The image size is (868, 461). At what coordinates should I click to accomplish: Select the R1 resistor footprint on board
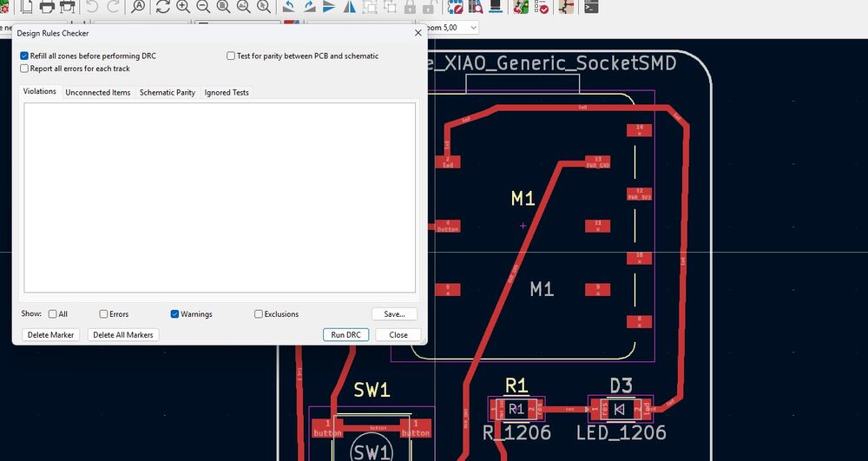[x=516, y=410]
